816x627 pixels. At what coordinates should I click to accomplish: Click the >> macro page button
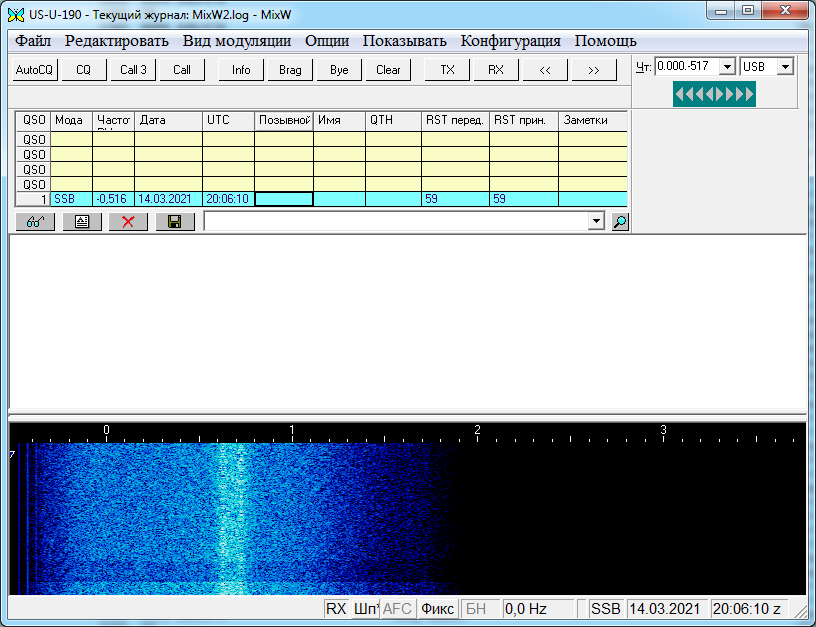(594, 70)
